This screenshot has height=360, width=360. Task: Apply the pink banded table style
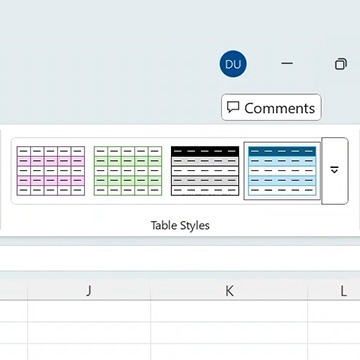tap(51, 171)
